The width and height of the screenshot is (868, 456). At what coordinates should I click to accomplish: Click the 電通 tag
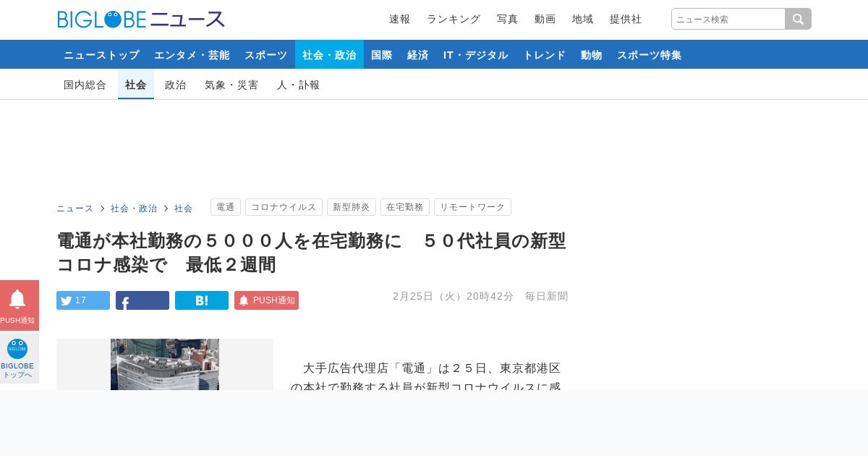226,207
